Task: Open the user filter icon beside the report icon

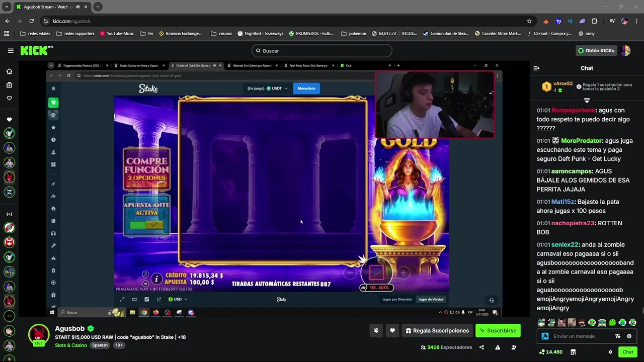Action: [514, 347]
